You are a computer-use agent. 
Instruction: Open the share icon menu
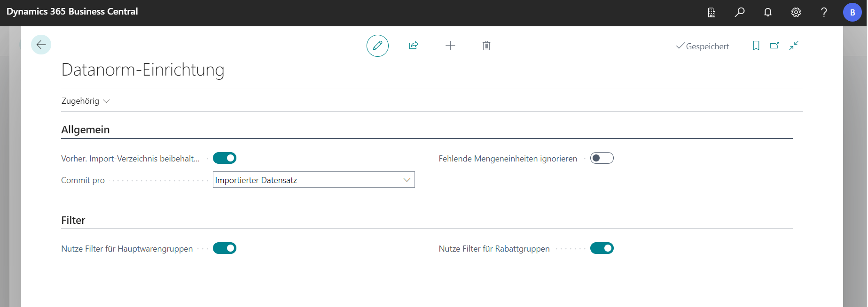(x=414, y=46)
